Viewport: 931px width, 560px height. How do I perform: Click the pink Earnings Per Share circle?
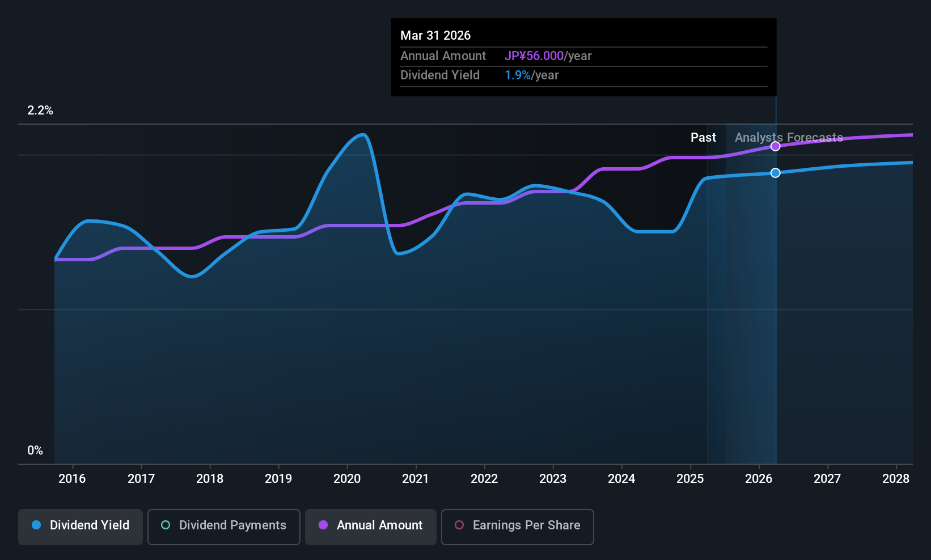(459, 525)
